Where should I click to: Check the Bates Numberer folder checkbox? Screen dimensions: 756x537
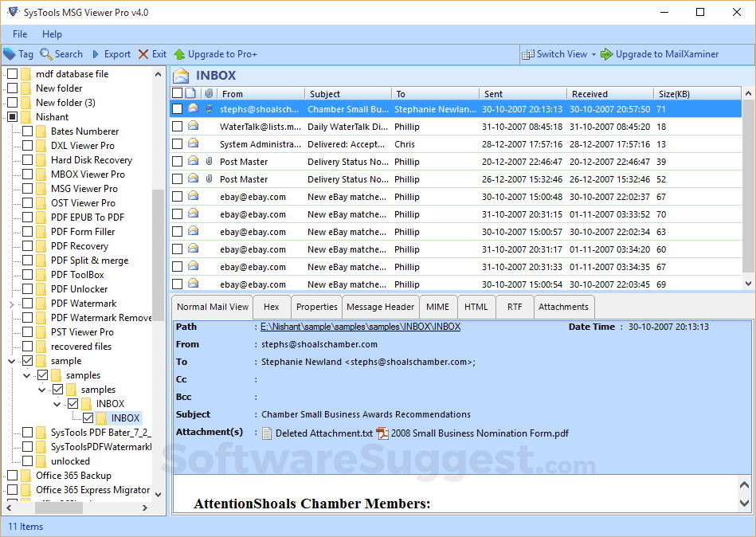pos(28,131)
